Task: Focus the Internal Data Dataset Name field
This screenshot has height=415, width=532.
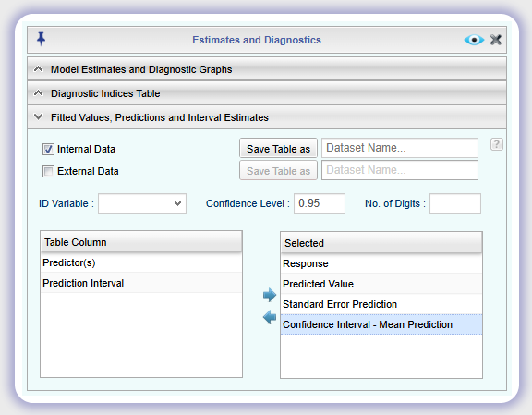Action: (x=400, y=148)
